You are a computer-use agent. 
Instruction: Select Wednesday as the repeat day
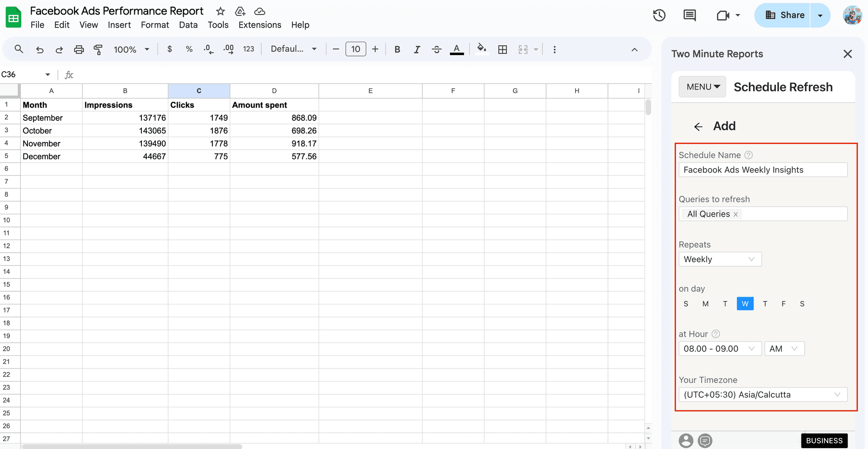pyautogui.click(x=745, y=303)
